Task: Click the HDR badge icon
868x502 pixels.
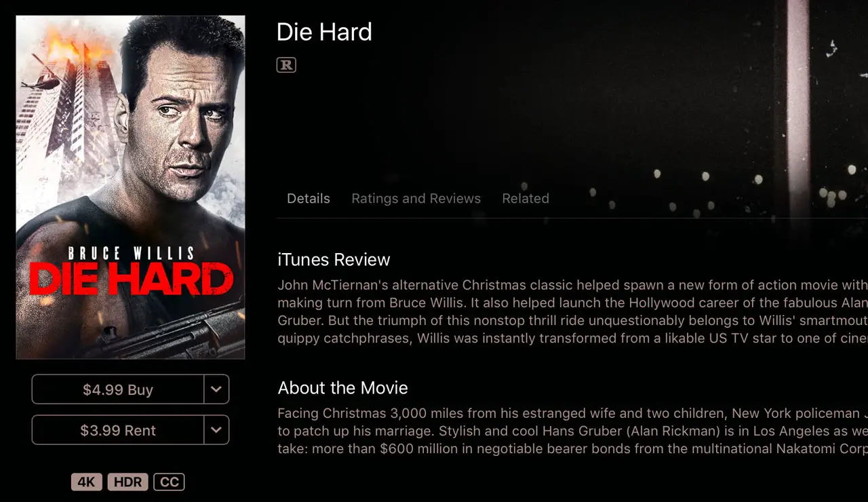Action: tap(127, 482)
